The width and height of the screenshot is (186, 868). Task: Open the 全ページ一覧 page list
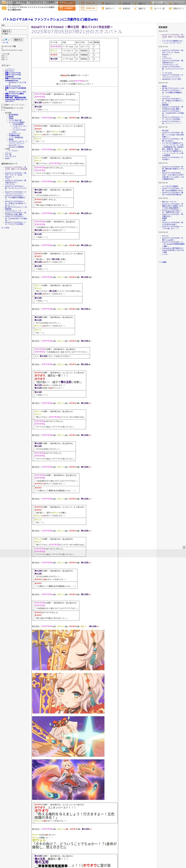(x=158, y=8)
